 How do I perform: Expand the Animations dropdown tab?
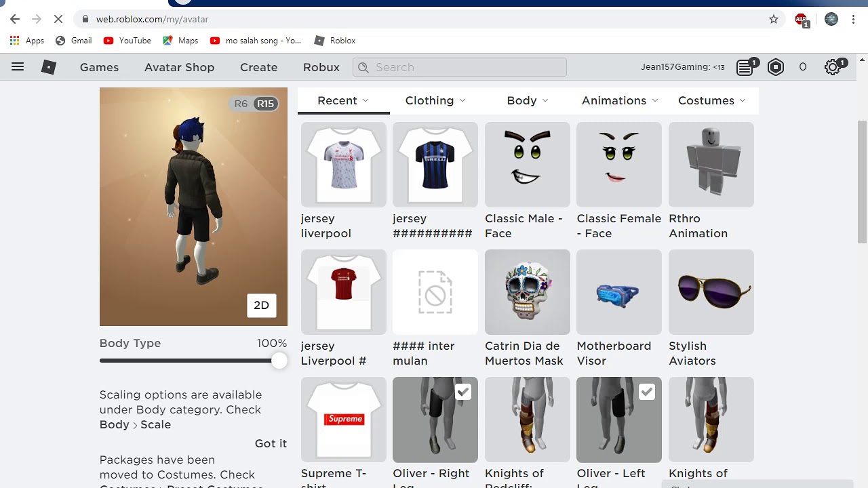tap(620, 100)
